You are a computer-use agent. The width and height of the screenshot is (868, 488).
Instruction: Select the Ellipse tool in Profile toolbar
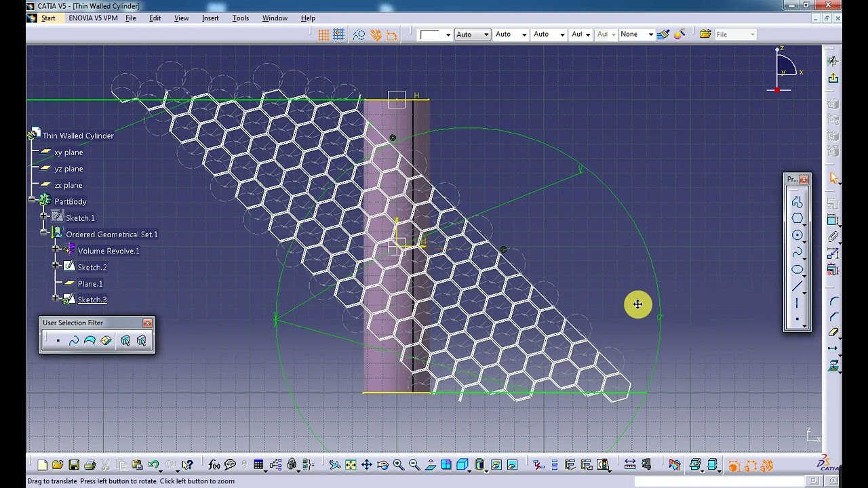point(797,269)
